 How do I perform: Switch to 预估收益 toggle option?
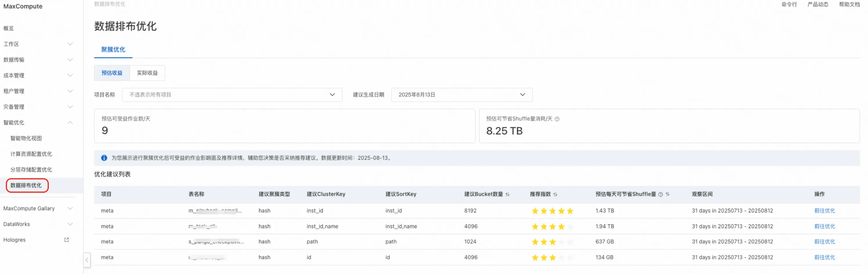click(112, 73)
